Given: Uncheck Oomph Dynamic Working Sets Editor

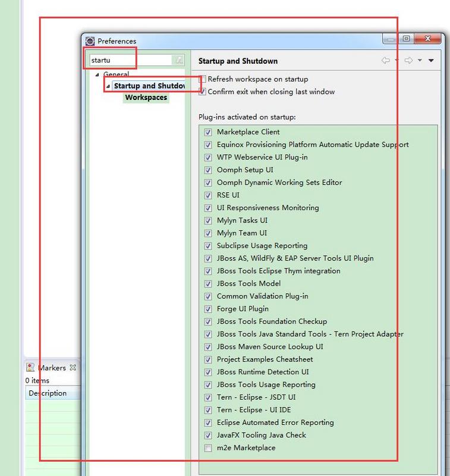Looking at the screenshot, I should pos(208,183).
